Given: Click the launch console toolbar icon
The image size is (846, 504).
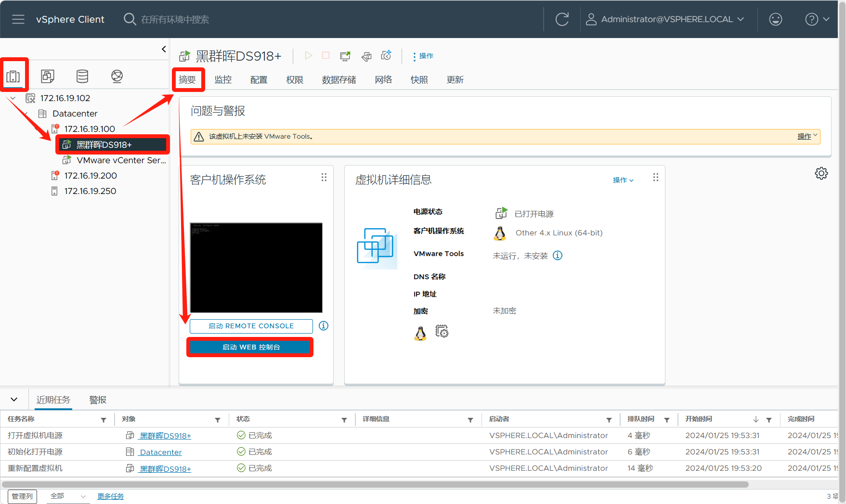Looking at the screenshot, I should point(345,56).
